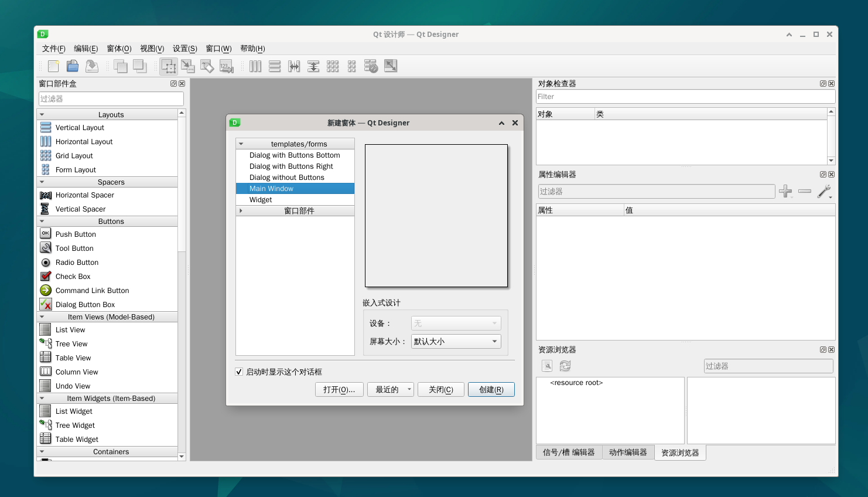
Task: Click the 关闭(C) button
Action: pos(441,390)
